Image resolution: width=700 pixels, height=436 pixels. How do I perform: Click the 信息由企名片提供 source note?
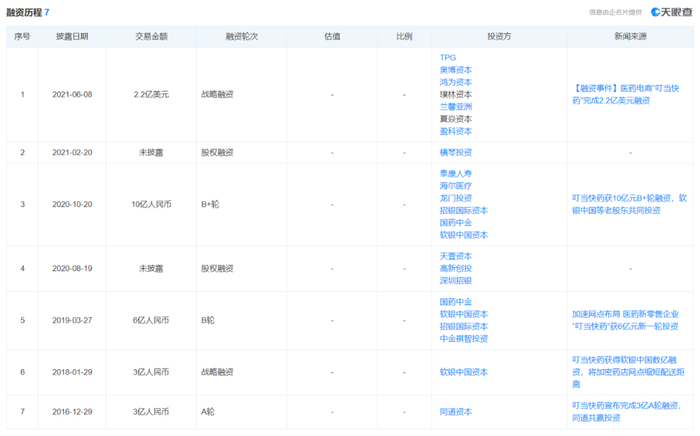(x=615, y=12)
